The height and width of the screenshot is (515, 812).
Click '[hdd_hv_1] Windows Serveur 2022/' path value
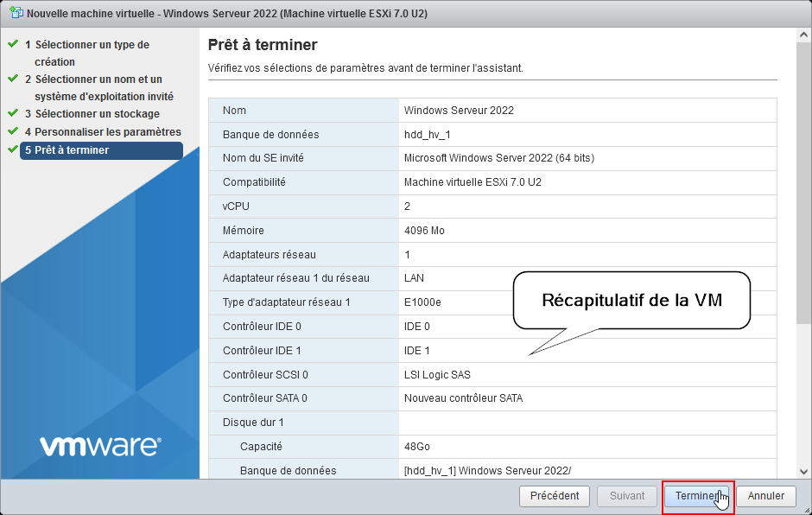click(x=487, y=471)
